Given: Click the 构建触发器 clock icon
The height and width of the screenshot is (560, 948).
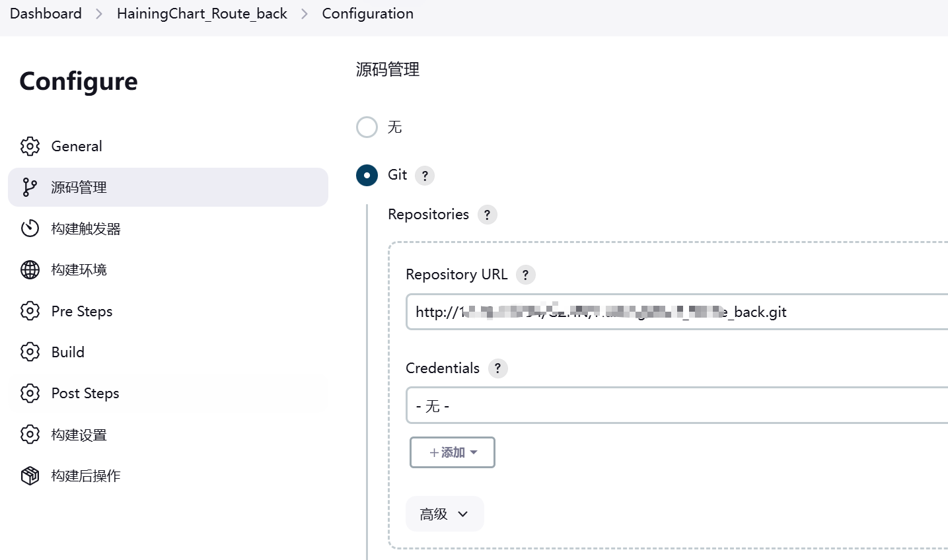Looking at the screenshot, I should point(30,228).
